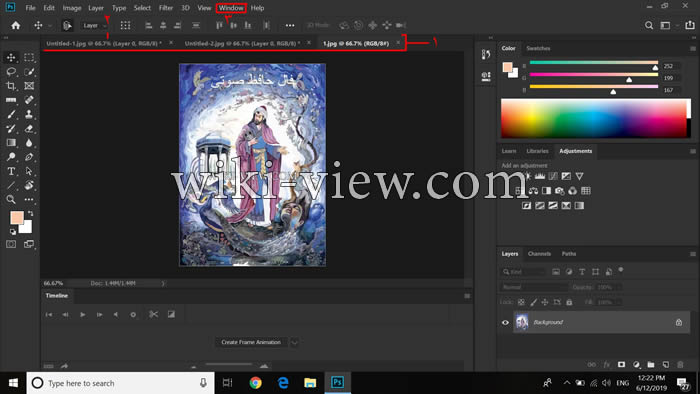Open the Window menu
The image size is (700, 394).
pos(231,8)
